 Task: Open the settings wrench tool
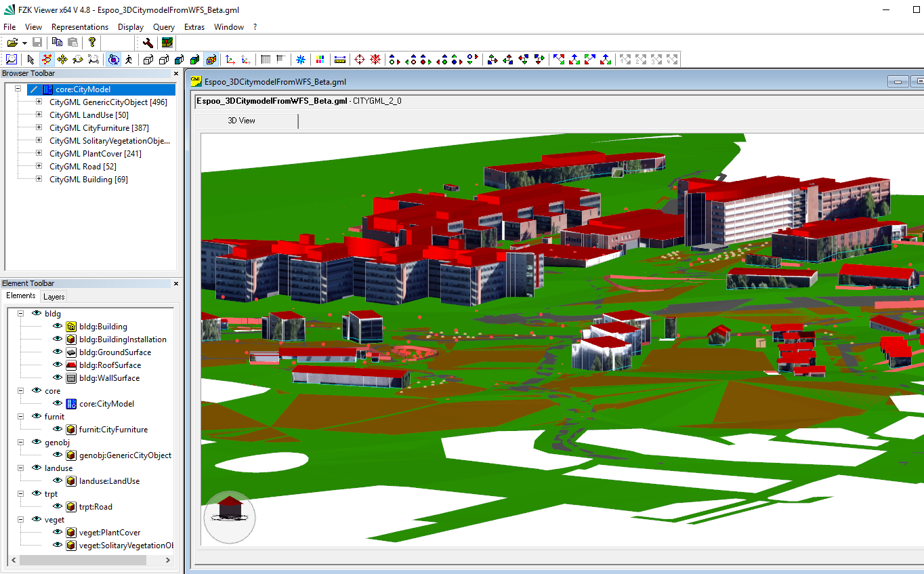(x=148, y=42)
